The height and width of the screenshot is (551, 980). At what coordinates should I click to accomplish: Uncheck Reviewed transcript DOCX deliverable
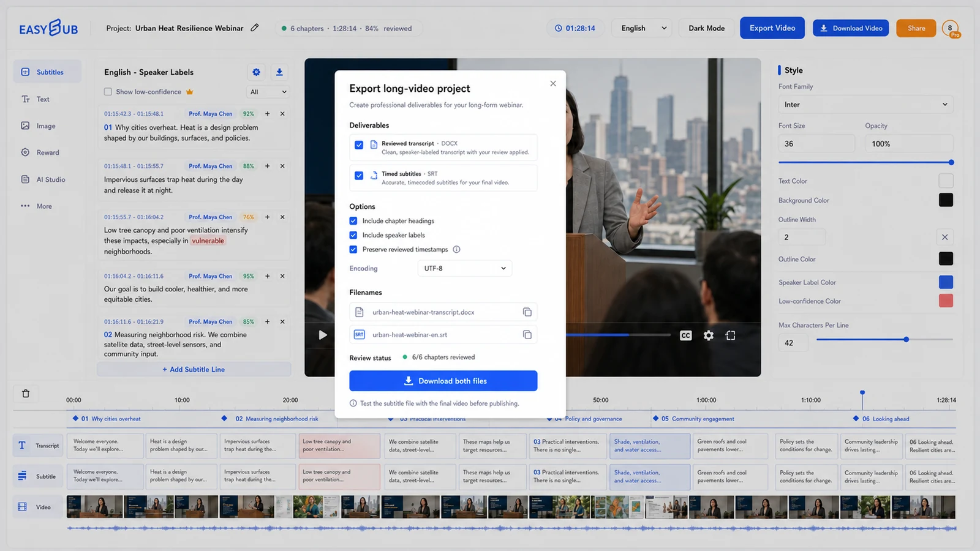(359, 145)
